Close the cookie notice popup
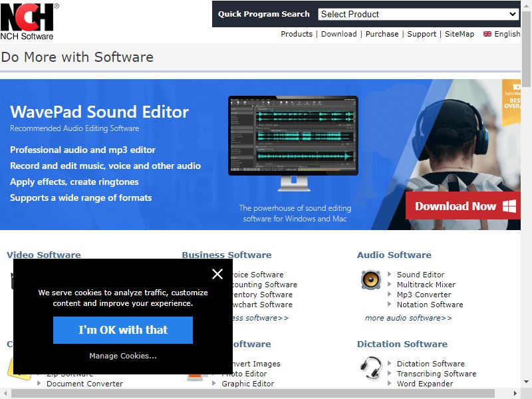This screenshot has width=532, height=399. tap(217, 274)
